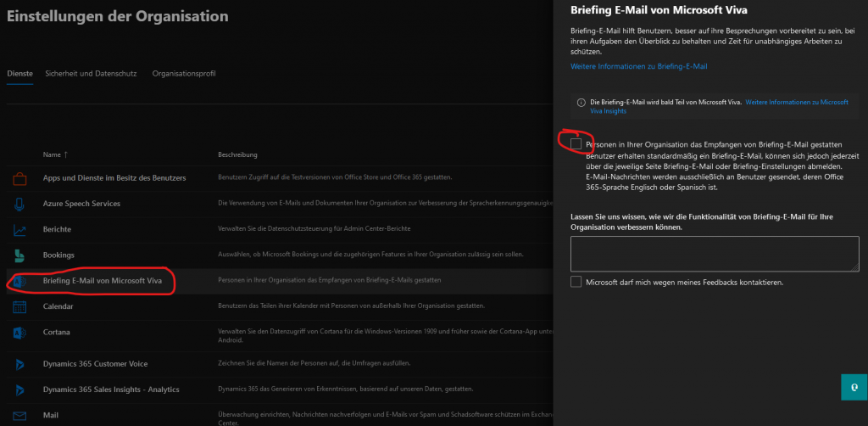This screenshot has width=868, height=426.
Task: Open the Cortana service entry
Action: coord(57,332)
